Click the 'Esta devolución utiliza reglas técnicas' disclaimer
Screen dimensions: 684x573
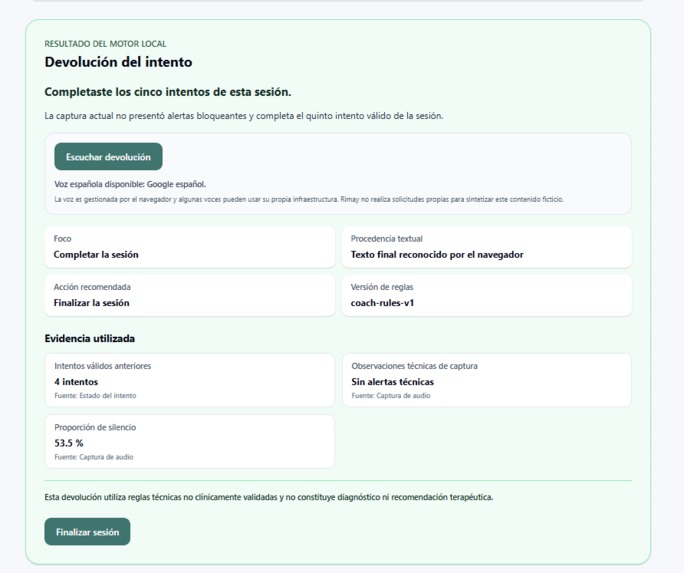click(269, 497)
